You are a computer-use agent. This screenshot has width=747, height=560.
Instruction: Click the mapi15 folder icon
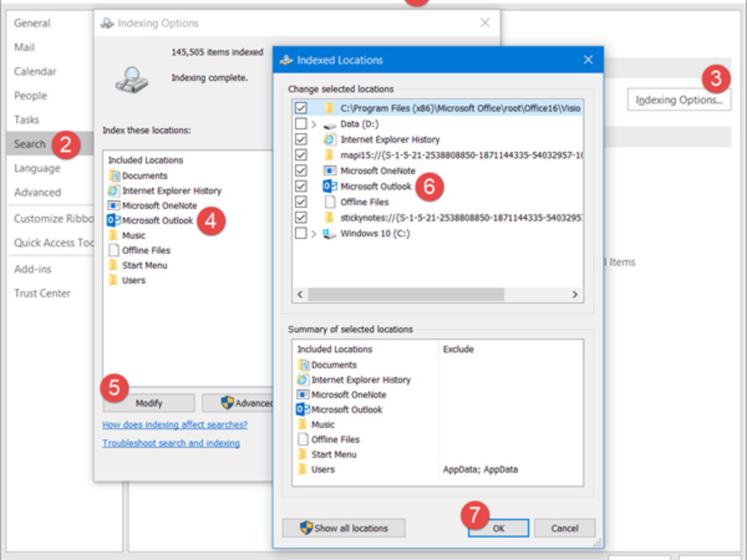[x=329, y=155]
